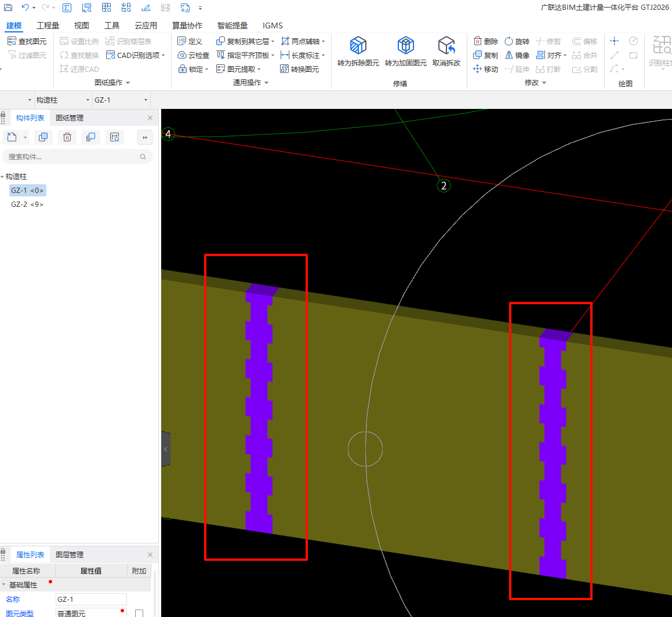Select GZ-1 <0> in component list
672x617 pixels.
click(27, 190)
